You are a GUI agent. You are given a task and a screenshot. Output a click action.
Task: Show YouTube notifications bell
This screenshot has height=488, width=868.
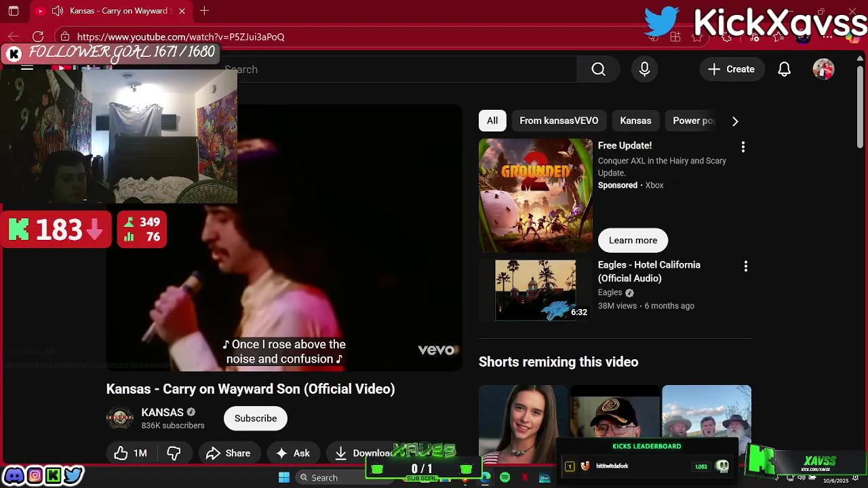pyautogui.click(x=784, y=69)
